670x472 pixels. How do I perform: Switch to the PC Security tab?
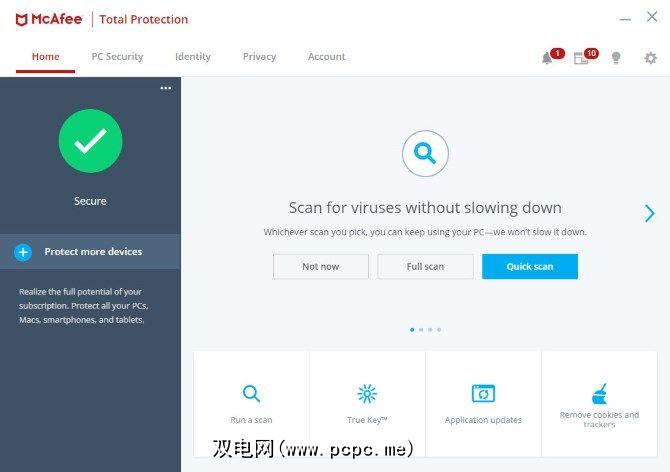click(x=117, y=57)
